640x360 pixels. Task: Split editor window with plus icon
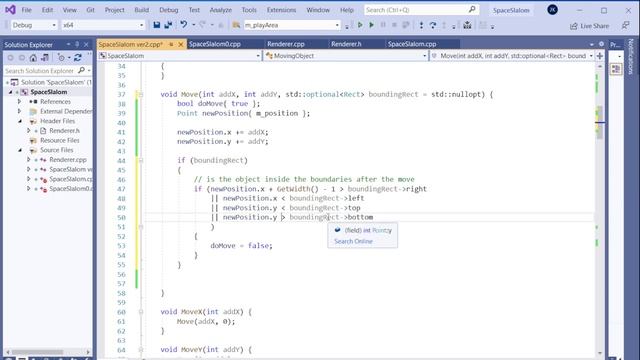pos(600,56)
